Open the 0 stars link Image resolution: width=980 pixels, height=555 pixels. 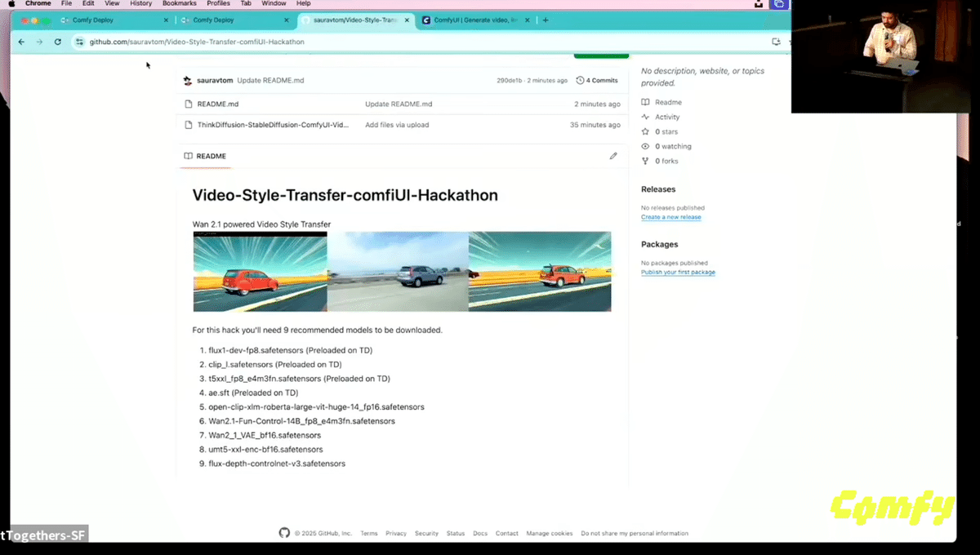666,131
